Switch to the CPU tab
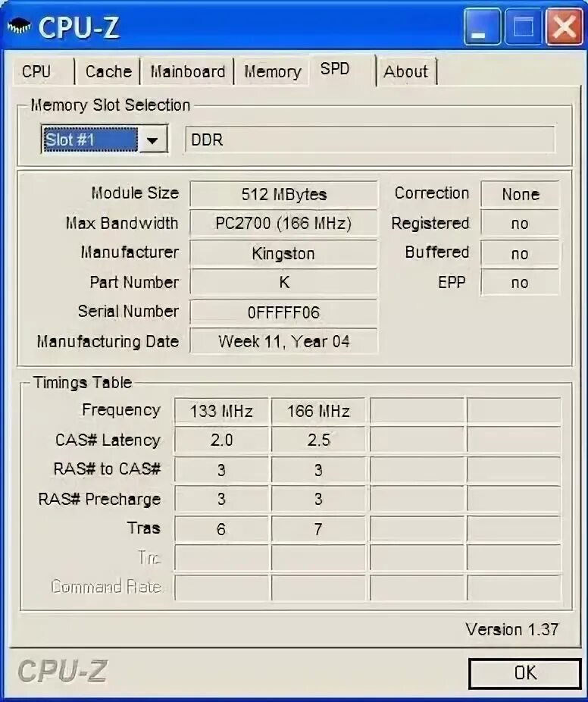588x702 pixels. coord(42,71)
